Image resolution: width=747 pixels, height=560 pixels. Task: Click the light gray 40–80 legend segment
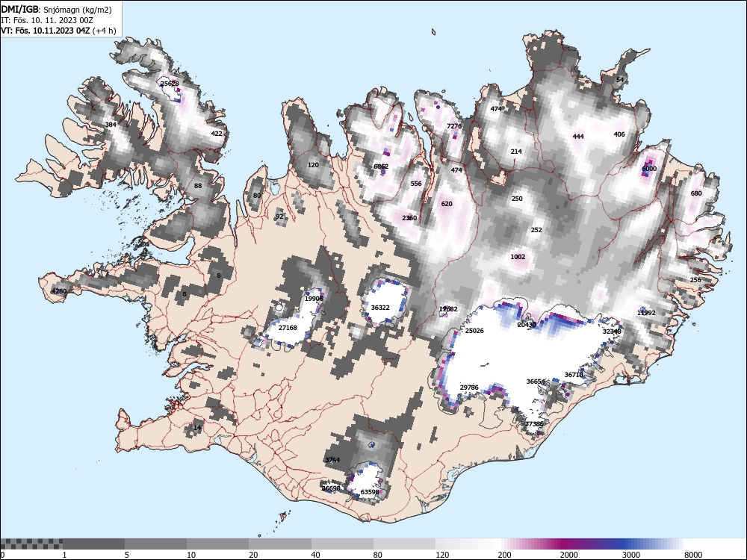(x=342, y=544)
